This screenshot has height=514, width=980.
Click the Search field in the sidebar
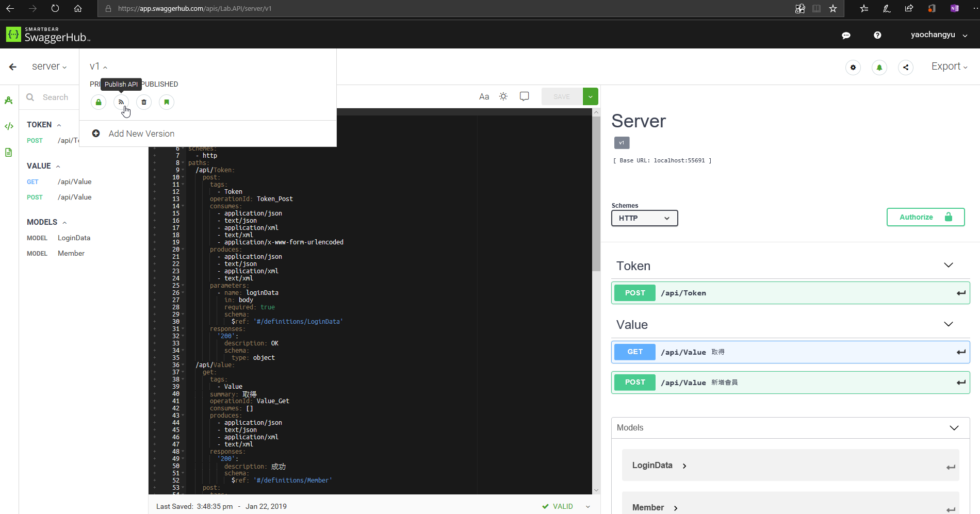[x=54, y=97]
